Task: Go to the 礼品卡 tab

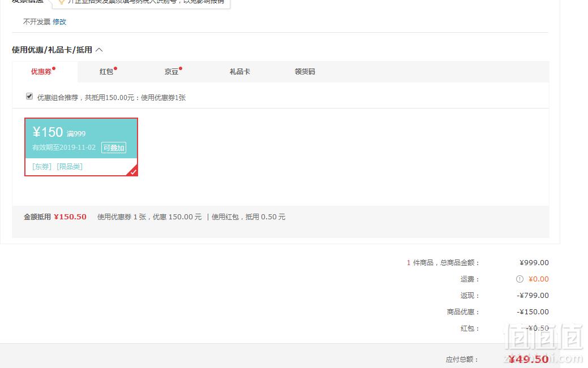Action: [x=239, y=71]
